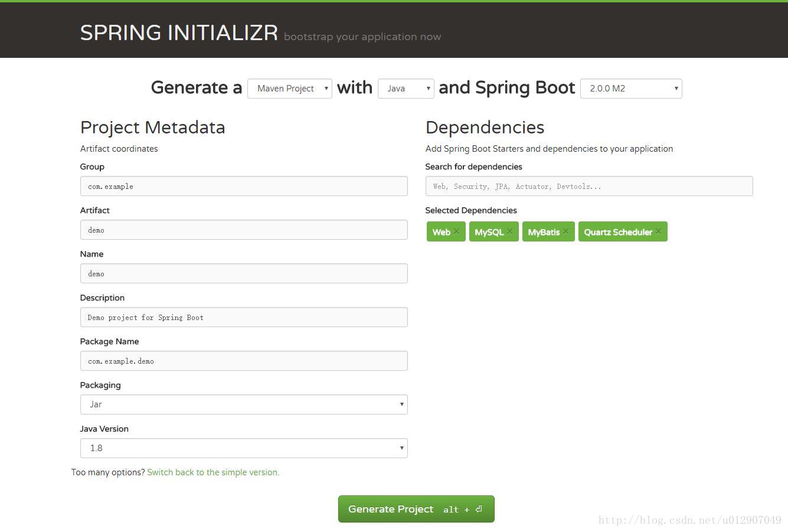Click the Packaging field label

[x=100, y=385]
